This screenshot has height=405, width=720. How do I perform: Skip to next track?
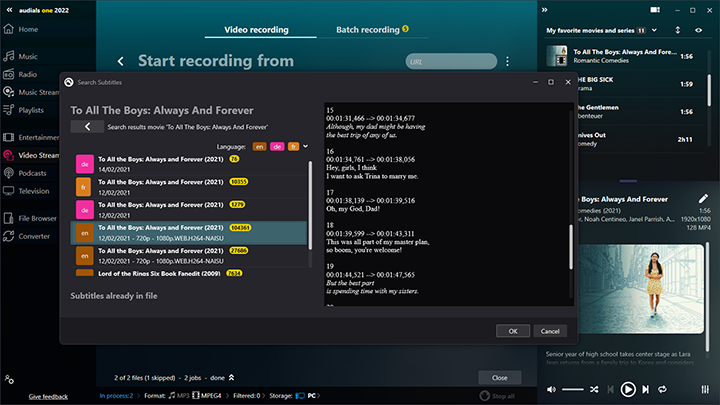pos(646,389)
